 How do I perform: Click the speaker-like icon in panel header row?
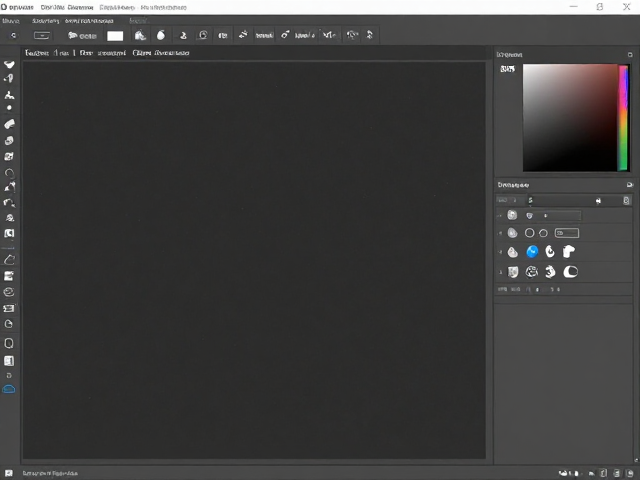pyautogui.click(x=598, y=200)
